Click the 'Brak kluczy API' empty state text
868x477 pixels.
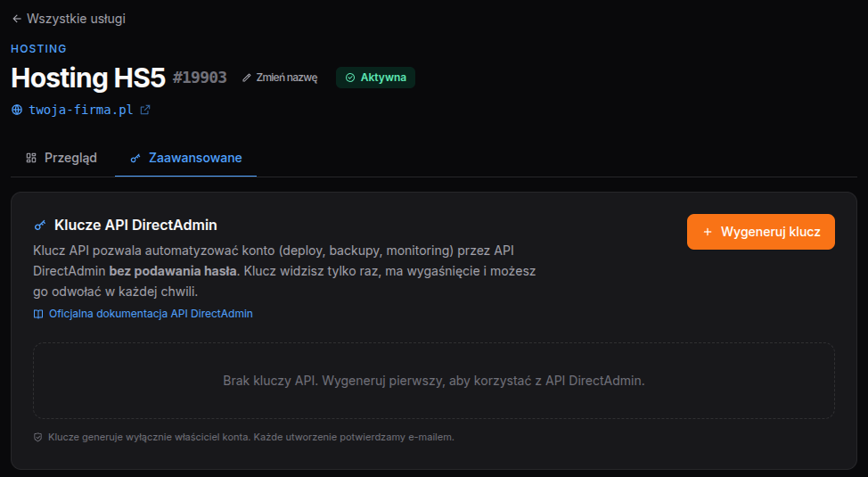pyautogui.click(x=433, y=381)
